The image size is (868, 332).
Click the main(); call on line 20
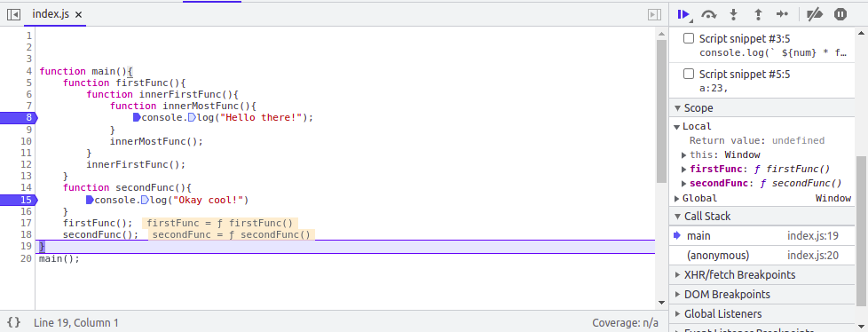(x=59, y=258)
